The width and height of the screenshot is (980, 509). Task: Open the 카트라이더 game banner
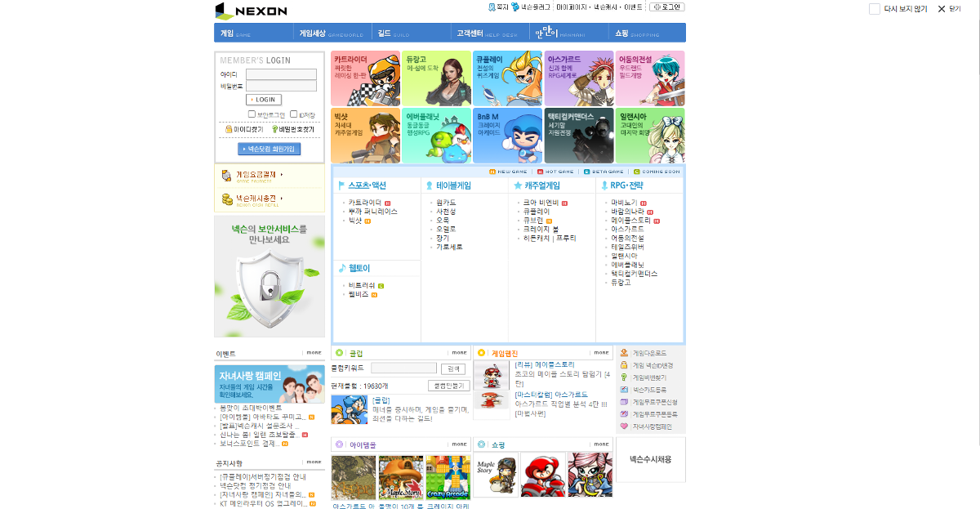[365, 78]
